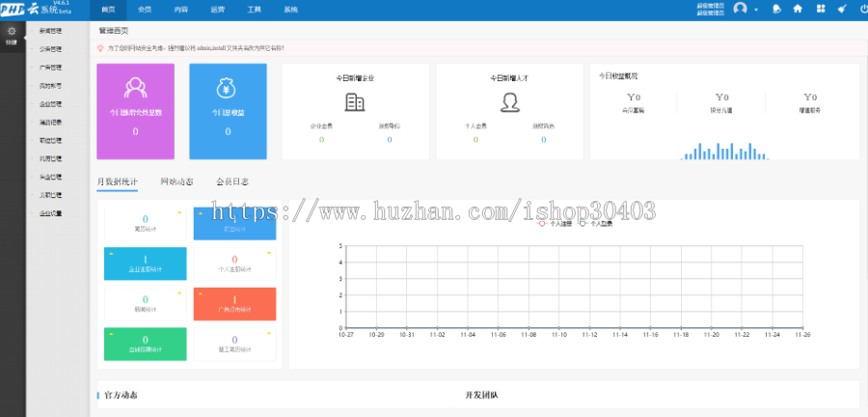Open 广告管理 in the sidebar

[x=50, y=68]
